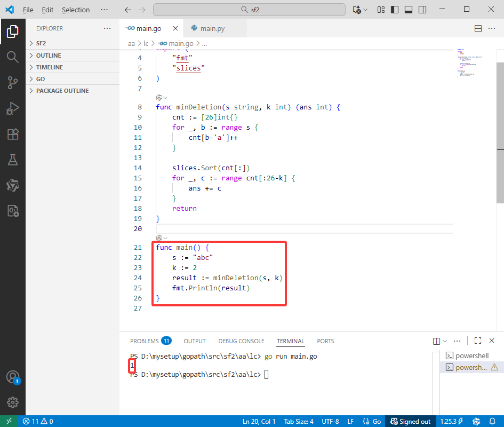Click Go version 1.25.3 in status bar
Viewport: 504px width, 427px height.
pos(452,421)
